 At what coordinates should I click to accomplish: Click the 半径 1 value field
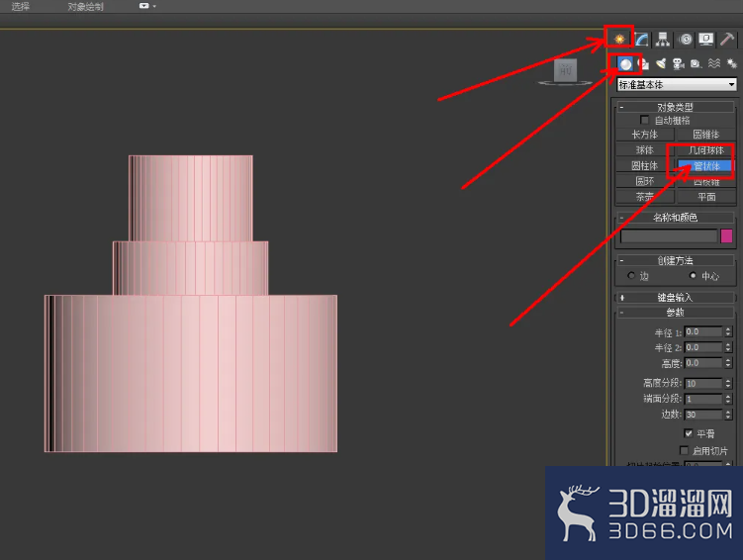coord(703,331)
